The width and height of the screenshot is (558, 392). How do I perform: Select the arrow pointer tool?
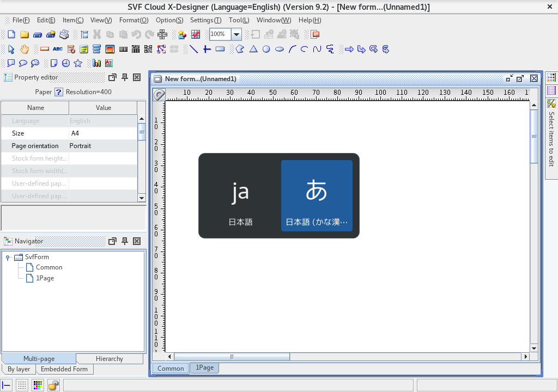point(11,49)
